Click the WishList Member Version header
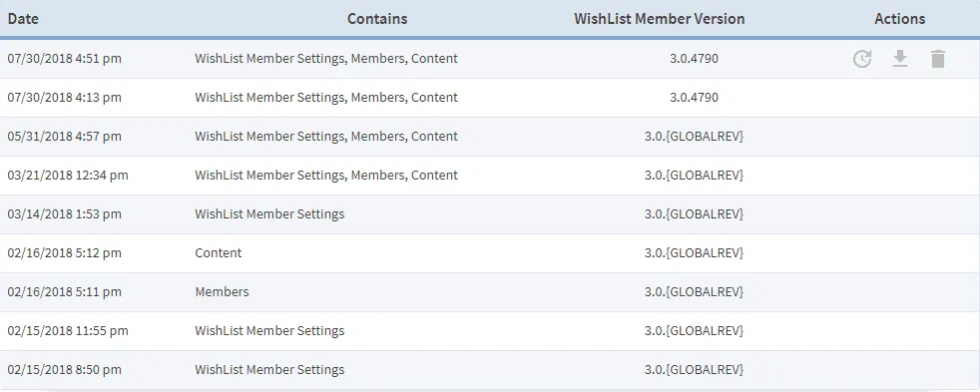The height and width of the screenshot is (392, 980). coord(660,19)
